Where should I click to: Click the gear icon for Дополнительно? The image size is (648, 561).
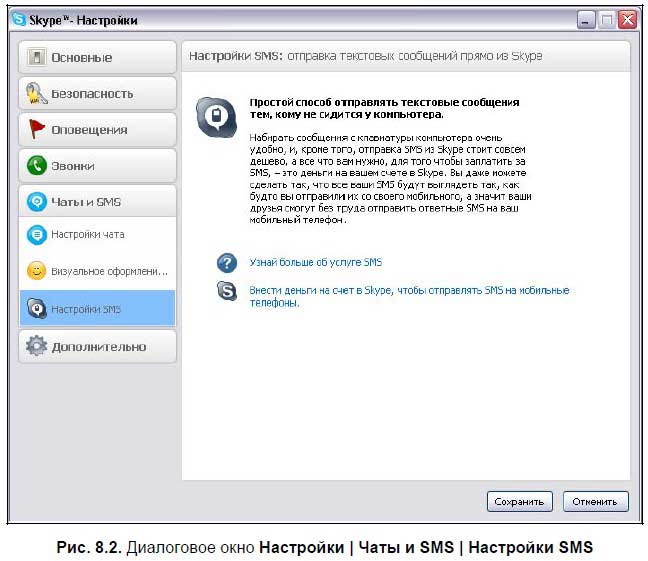pyautogui.click(x=37, y=347)
